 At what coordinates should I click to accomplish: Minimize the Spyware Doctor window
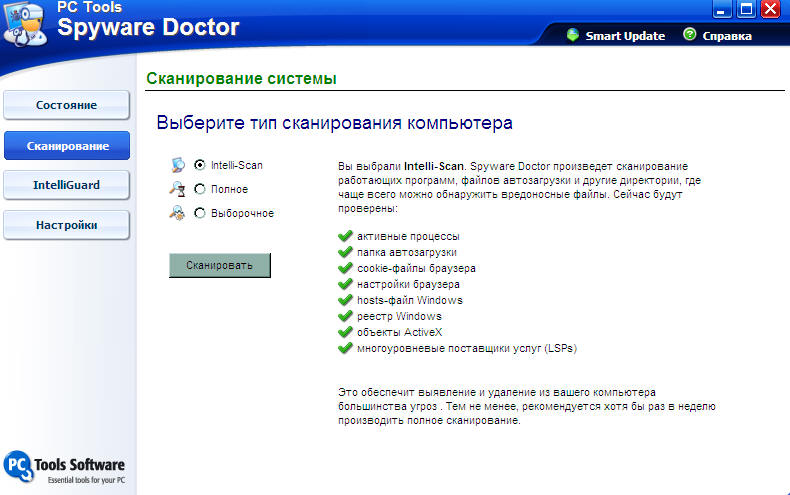[721, 9]
